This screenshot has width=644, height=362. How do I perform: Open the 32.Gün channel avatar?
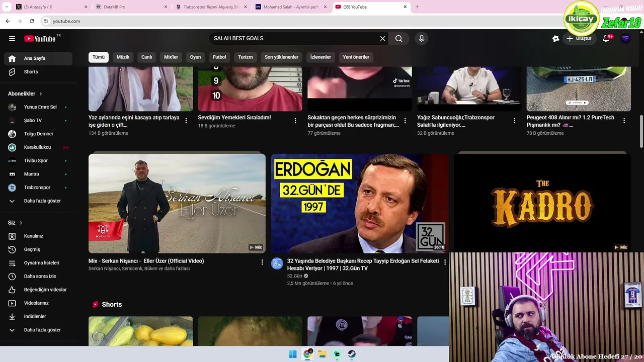(277, 263)
